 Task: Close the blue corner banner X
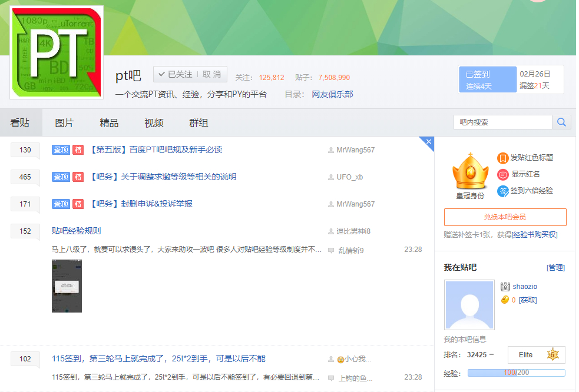point(428,142)
